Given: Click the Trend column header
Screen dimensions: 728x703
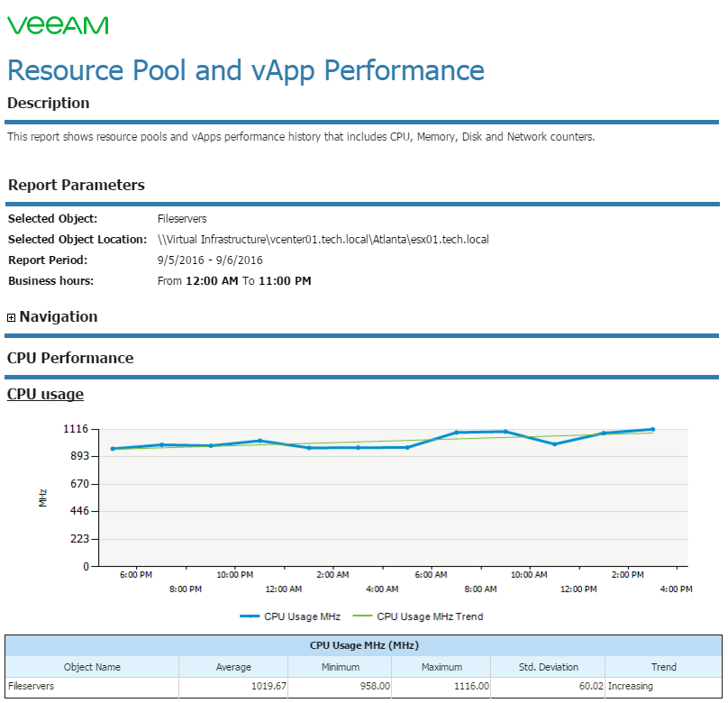Looking at the screenshot, I should (663, 667).
